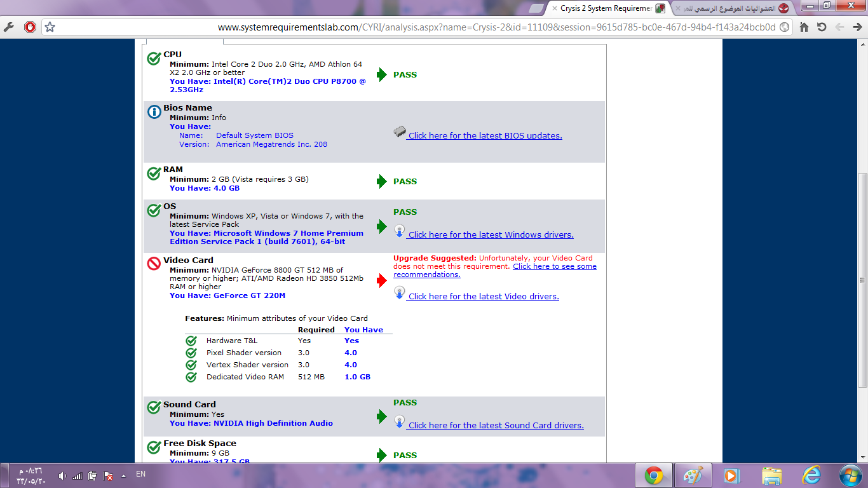
Task: Click the network signal tray icon
Action: pos(78,475)
